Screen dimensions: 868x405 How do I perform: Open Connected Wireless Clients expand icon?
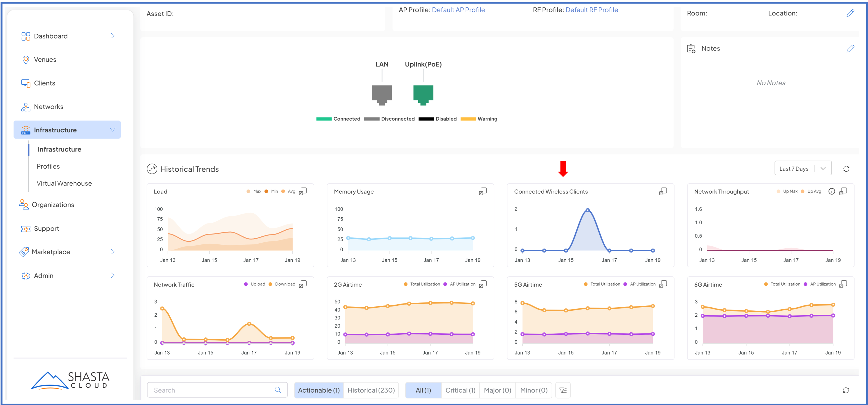tap(663, 191)
